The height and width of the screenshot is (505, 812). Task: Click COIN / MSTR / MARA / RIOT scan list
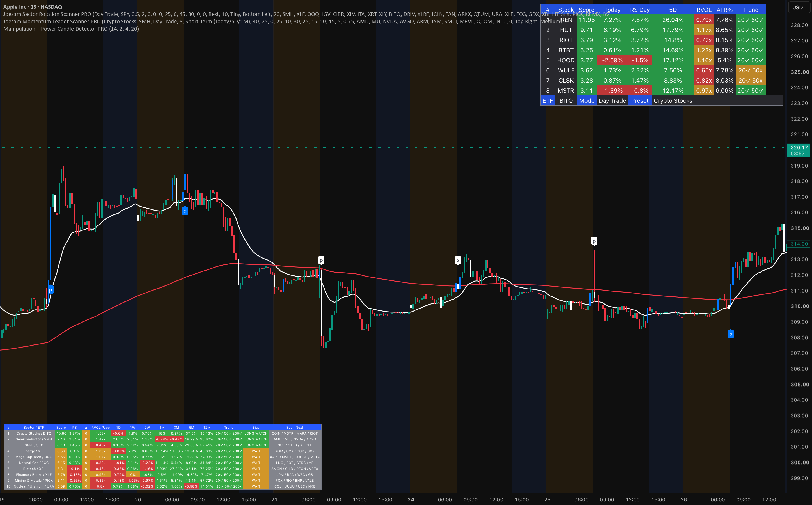(295, 433)
